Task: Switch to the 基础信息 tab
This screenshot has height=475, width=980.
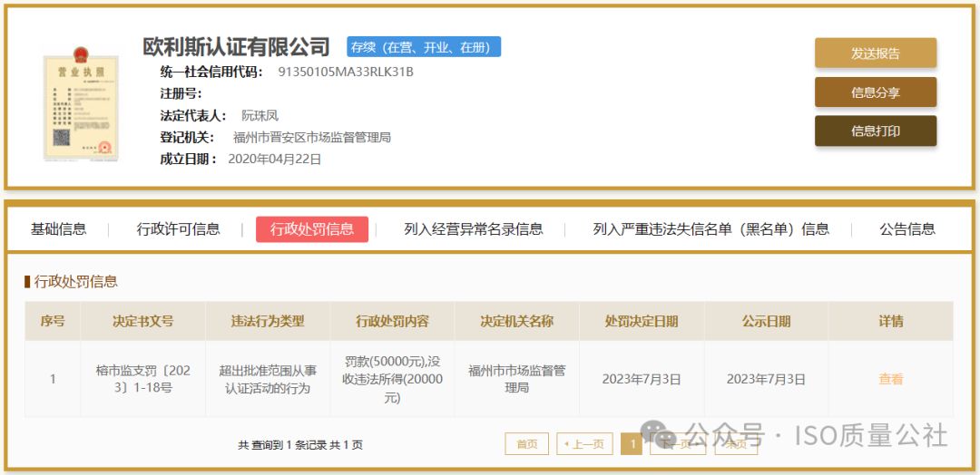Action: [x=58, y=229]
